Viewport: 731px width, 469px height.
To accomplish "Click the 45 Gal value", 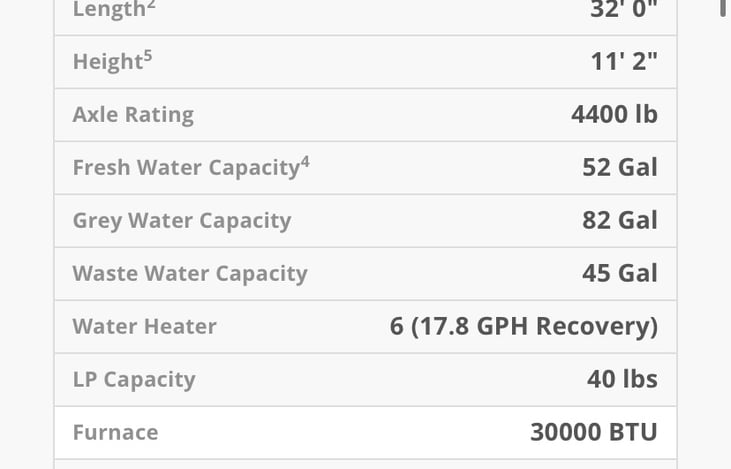I will click(620, 273).
